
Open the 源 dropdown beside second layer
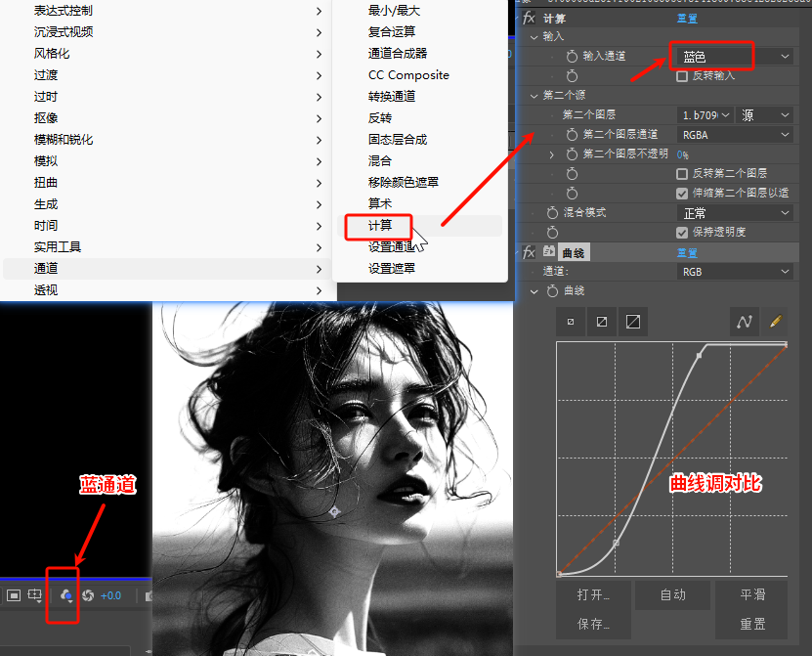point(765,115)
